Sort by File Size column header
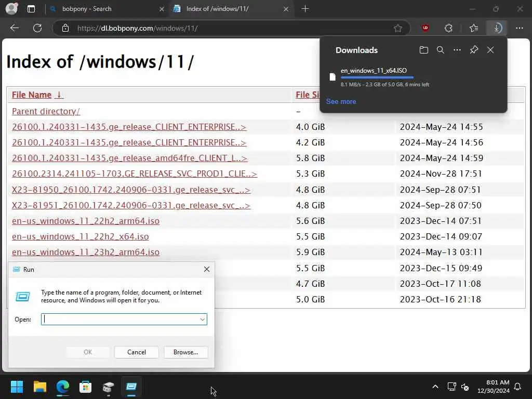Screen dimensions: 532x399 [x=308, y=95]
